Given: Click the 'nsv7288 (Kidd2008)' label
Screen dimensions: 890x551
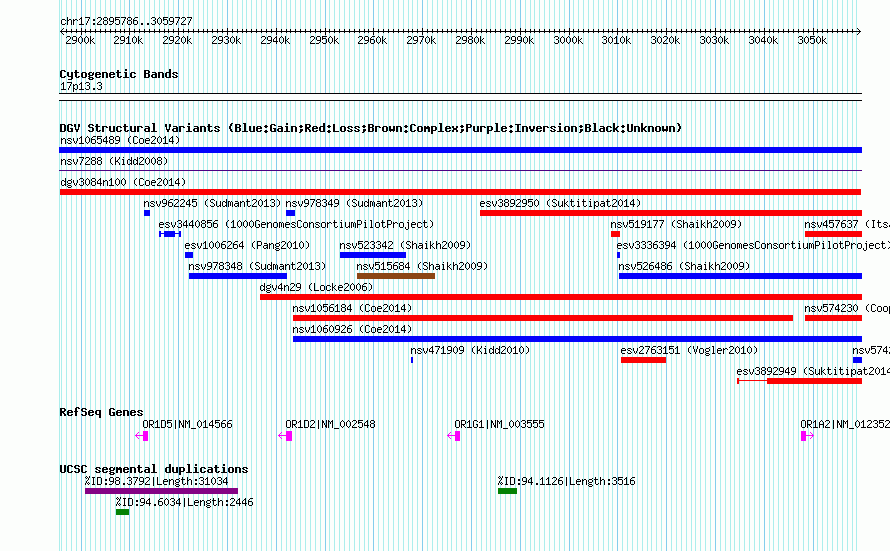Looking at the screenshot, I should point(114,161).
